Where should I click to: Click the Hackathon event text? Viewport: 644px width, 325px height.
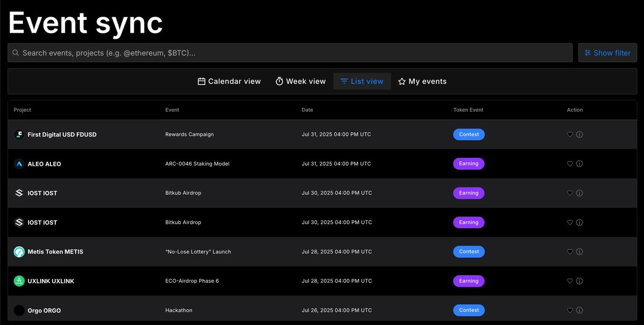(179, 310)
